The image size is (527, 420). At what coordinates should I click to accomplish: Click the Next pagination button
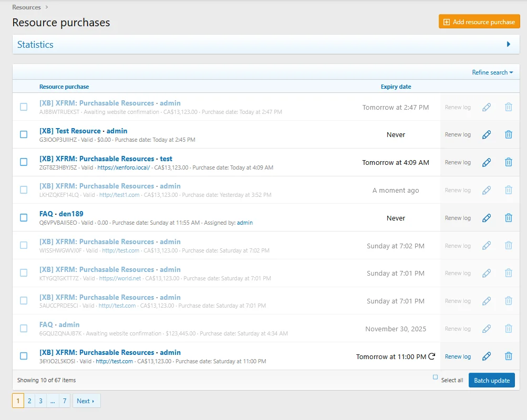coord(86,400)
